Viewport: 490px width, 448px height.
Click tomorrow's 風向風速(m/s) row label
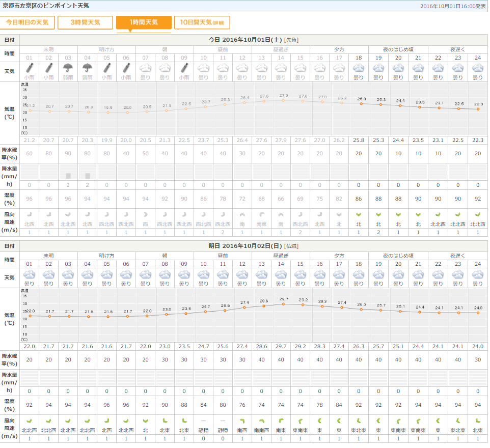point(9,428)
